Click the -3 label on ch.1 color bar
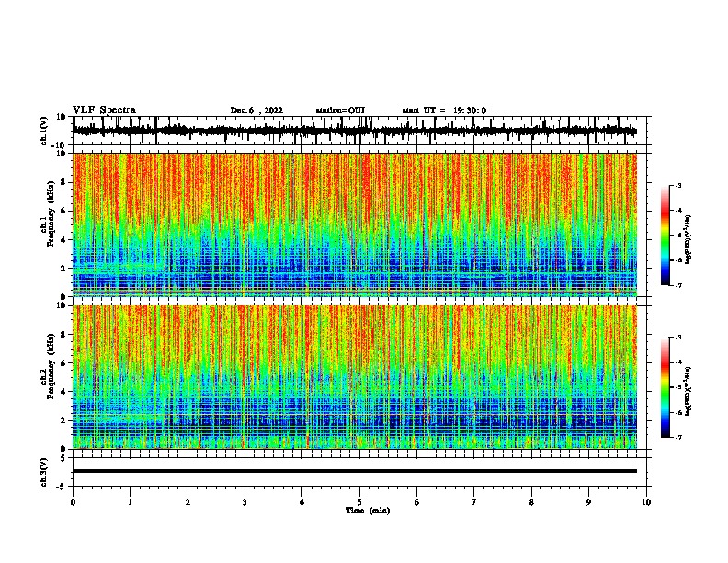728x563 pixels. (x=678, y=185)
